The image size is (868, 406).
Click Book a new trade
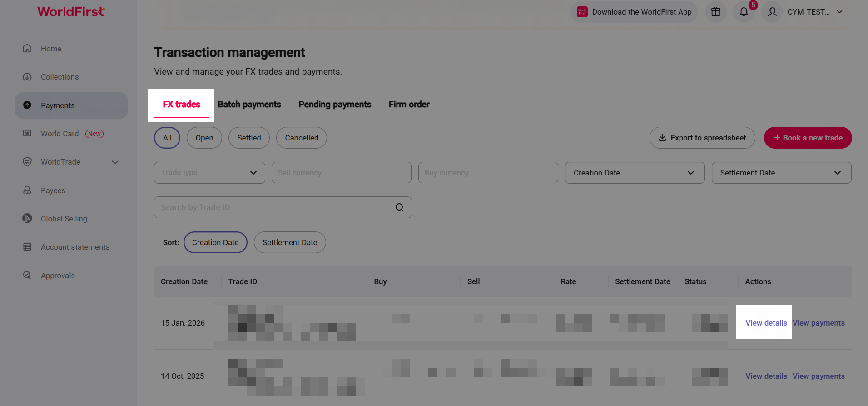(808, 138)
